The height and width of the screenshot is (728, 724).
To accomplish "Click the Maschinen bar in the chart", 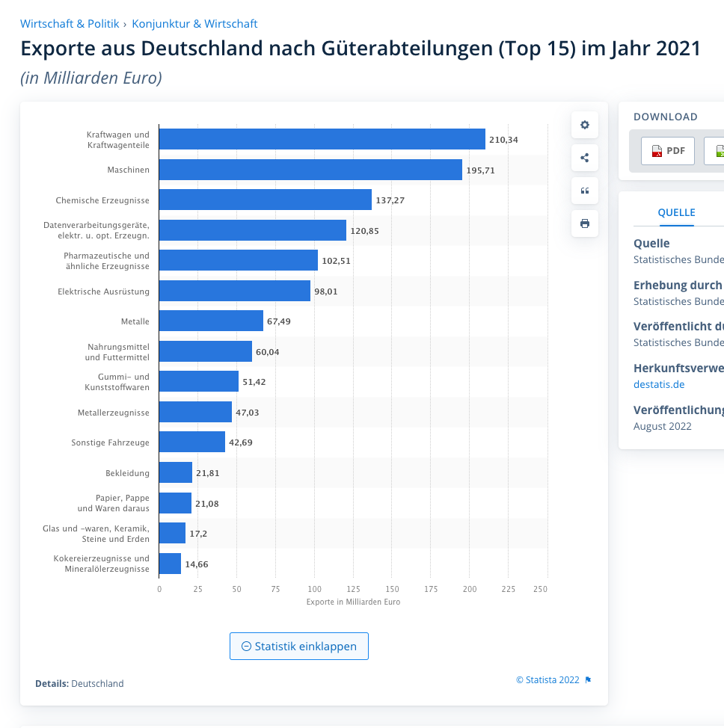I will point(310,170).
